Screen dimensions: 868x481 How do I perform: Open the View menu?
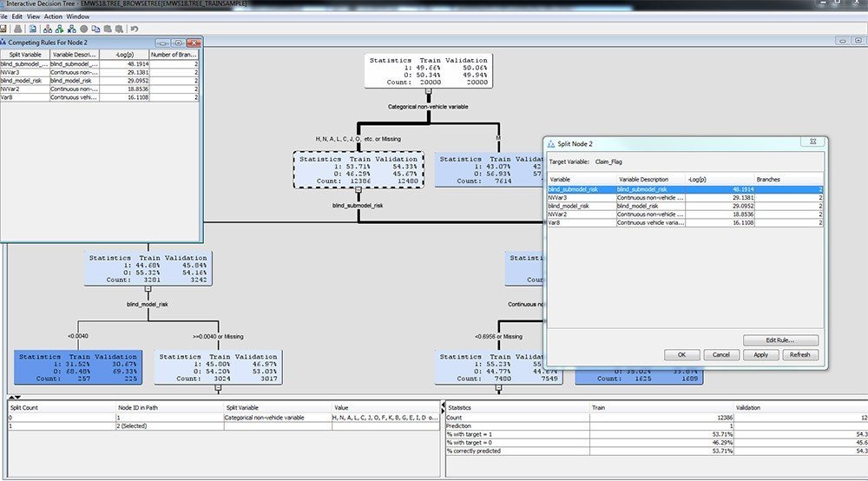[33, 16]
